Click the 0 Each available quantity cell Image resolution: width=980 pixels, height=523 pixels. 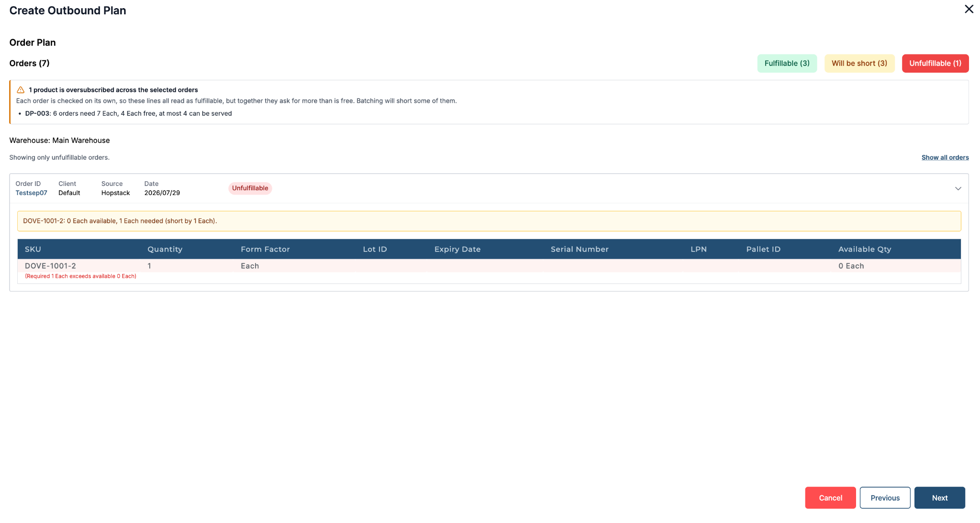pyautogui.click(x=851, y=266)
